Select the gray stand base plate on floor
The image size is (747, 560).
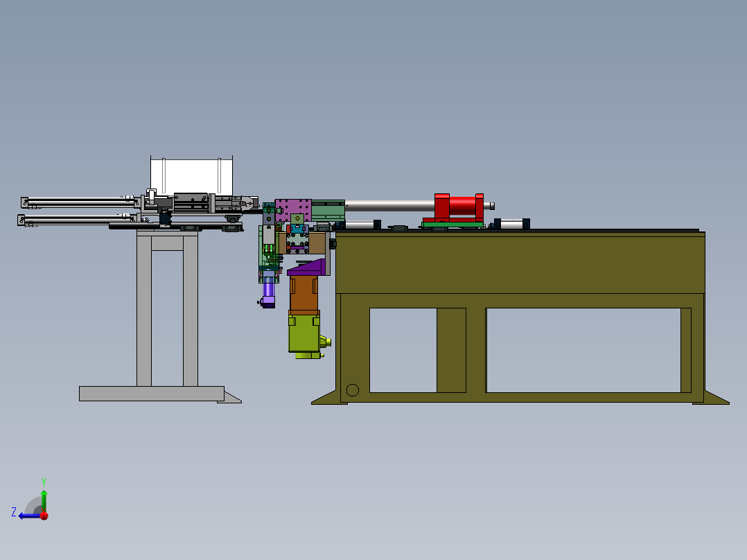[x=152, y=394]
